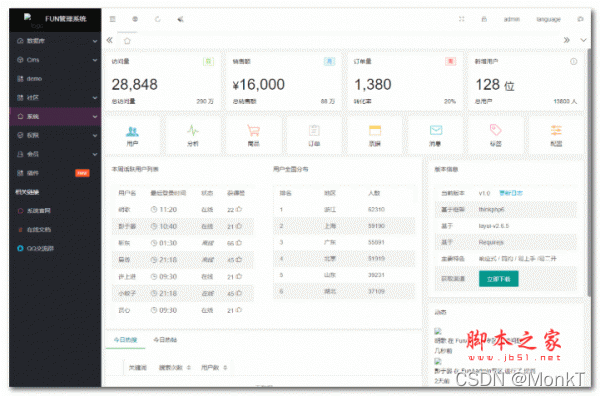
Task: Open the demo sidebar item
Action: 55,78
